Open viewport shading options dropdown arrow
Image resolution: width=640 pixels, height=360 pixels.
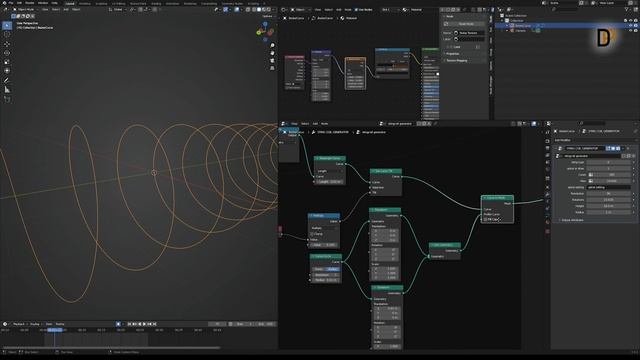click(274, 9)
